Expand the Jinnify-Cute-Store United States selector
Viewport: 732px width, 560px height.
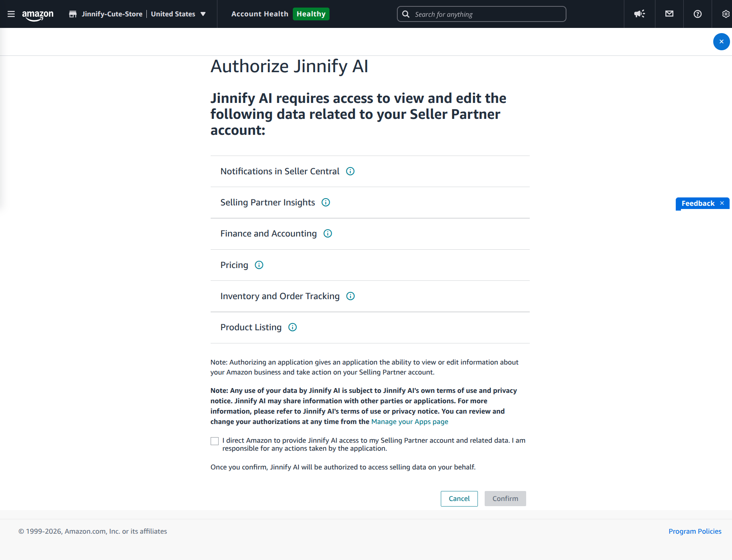click(x=137, y=14)
